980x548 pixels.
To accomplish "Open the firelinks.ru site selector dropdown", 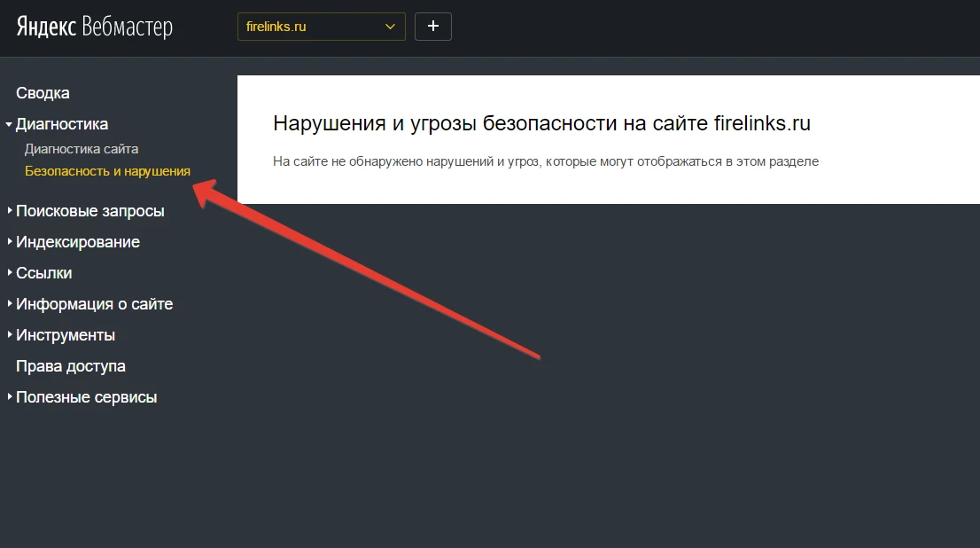I will pos(322,27).
